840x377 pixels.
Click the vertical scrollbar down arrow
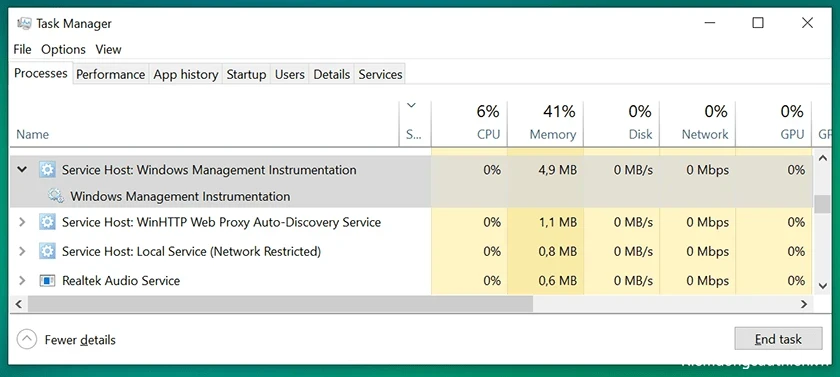pos(822,286)
